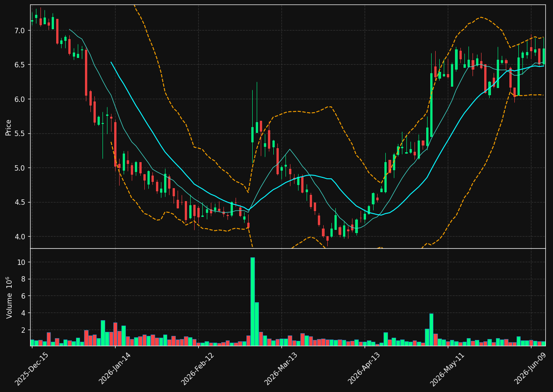The width and height of the screenshot is (553, 392).
Task: Pick the 2026-May-11 date label
Action: [x=447, y=369]
